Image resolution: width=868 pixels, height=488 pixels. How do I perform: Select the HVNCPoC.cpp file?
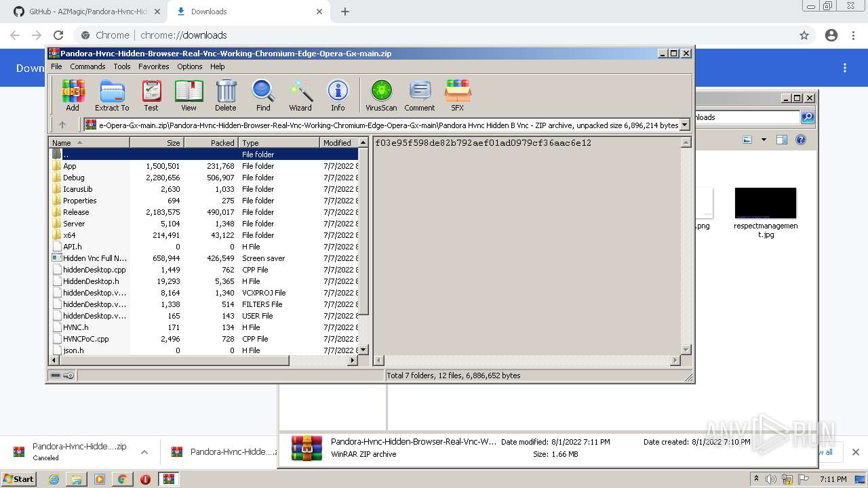(x=204, y=339)
